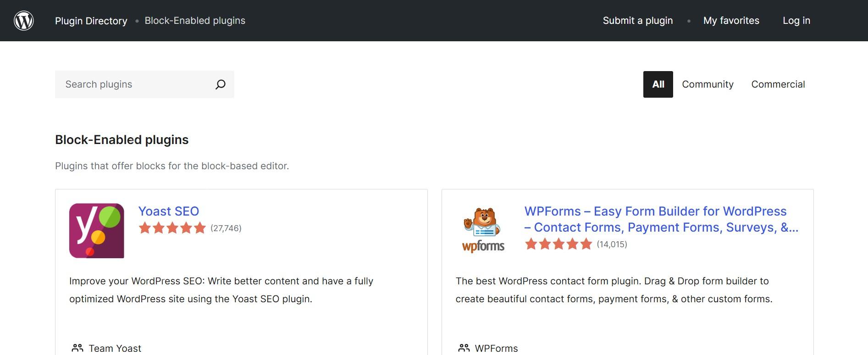Click the WPForms author name
The image size is (868, 355).
point(497,349)
